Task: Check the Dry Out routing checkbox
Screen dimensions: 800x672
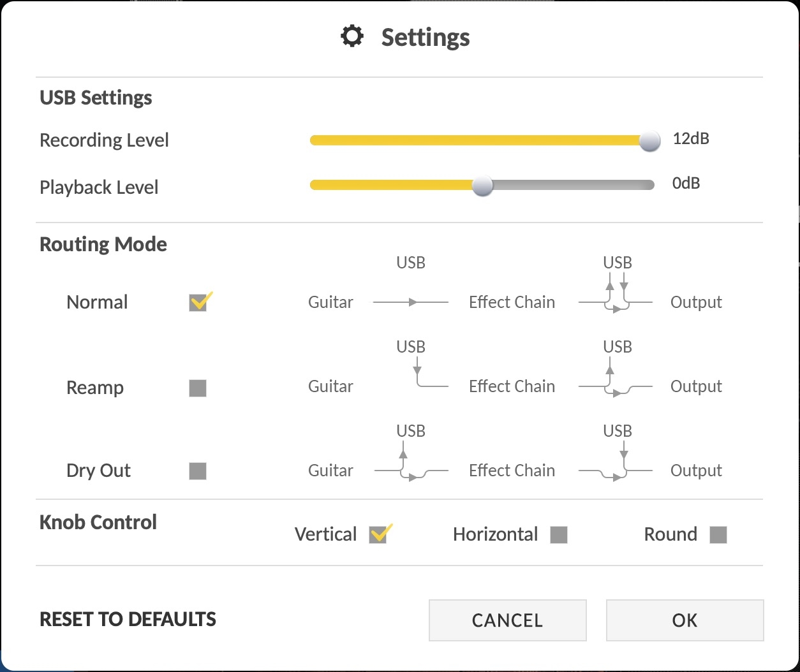Action: (198, 471)
